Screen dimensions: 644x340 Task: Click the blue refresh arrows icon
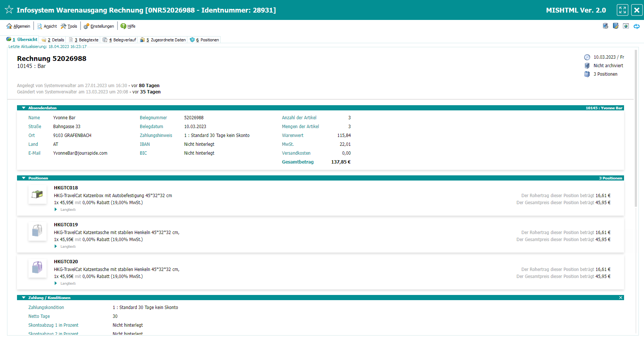pos(637,26)
